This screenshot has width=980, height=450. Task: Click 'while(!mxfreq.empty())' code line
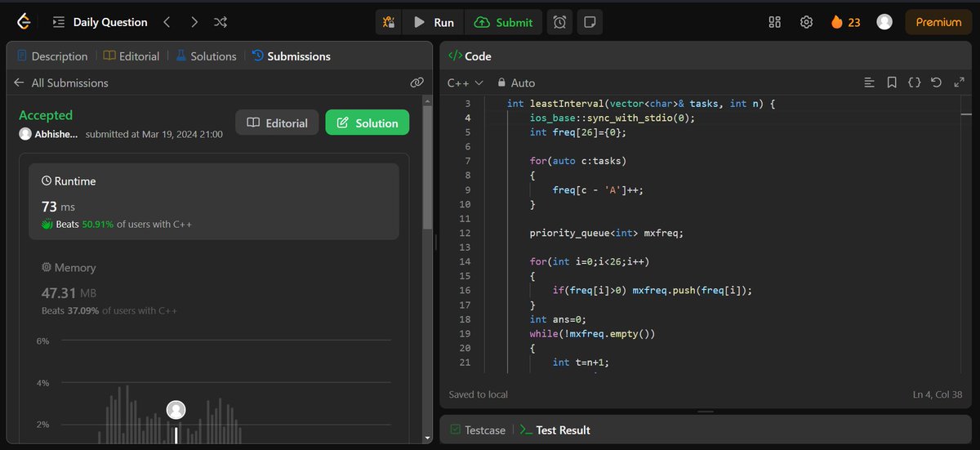pyautogui.click(x=592, y=333)
